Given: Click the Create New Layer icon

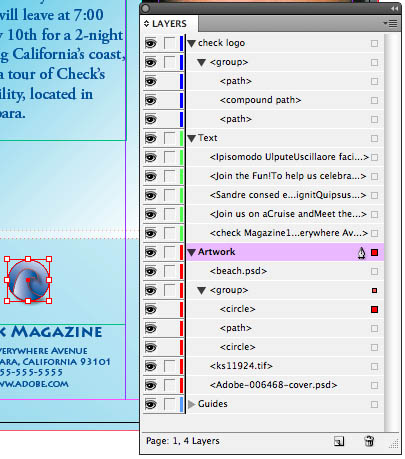Looking at the screenshot, I should pos(339,441).
